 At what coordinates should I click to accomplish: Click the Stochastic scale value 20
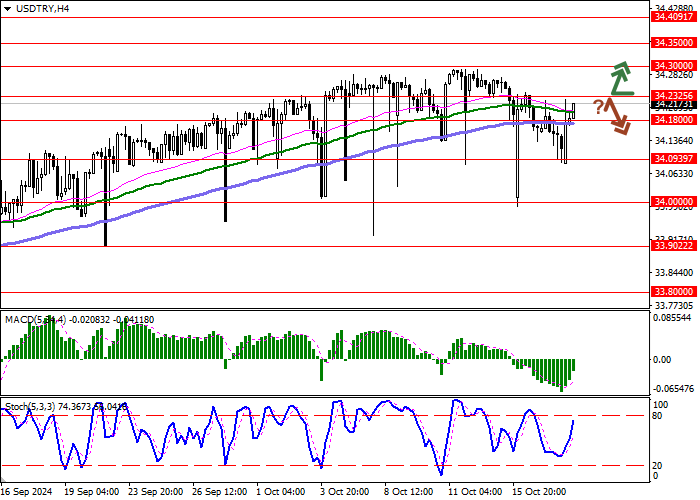click(657, 466)
